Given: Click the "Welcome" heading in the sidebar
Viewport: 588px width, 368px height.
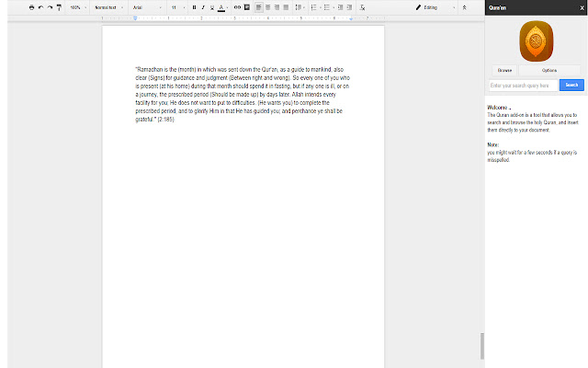Looking at the screenshot, I should (x=497, y=108).
